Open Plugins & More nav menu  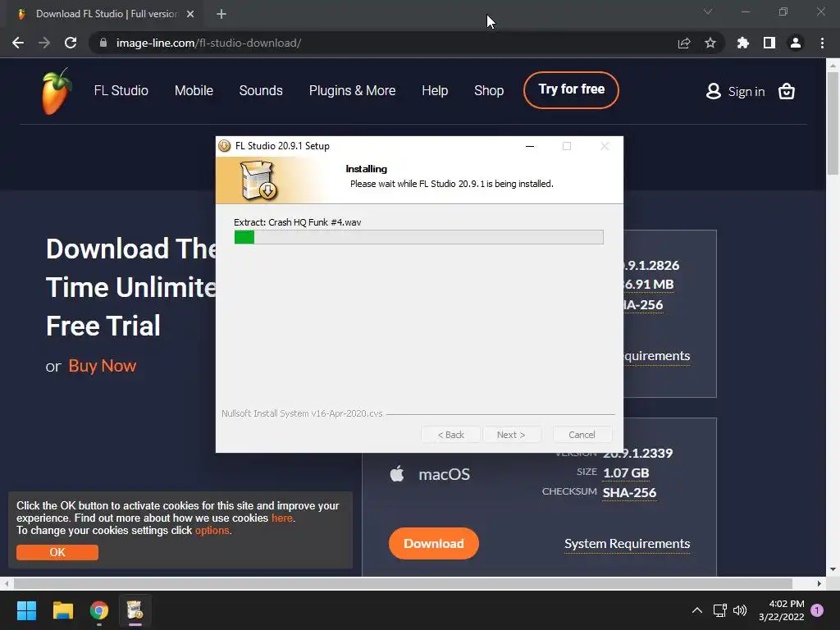[352, 90]
